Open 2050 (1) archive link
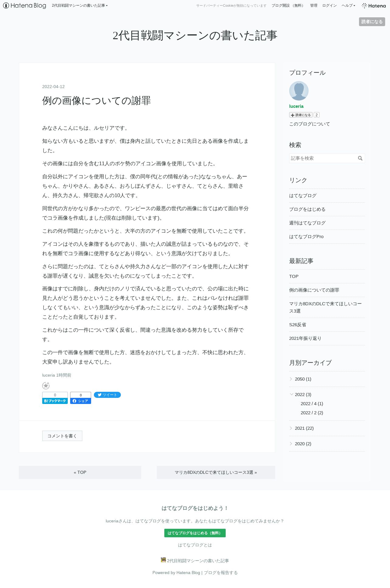 coord(303,379)
